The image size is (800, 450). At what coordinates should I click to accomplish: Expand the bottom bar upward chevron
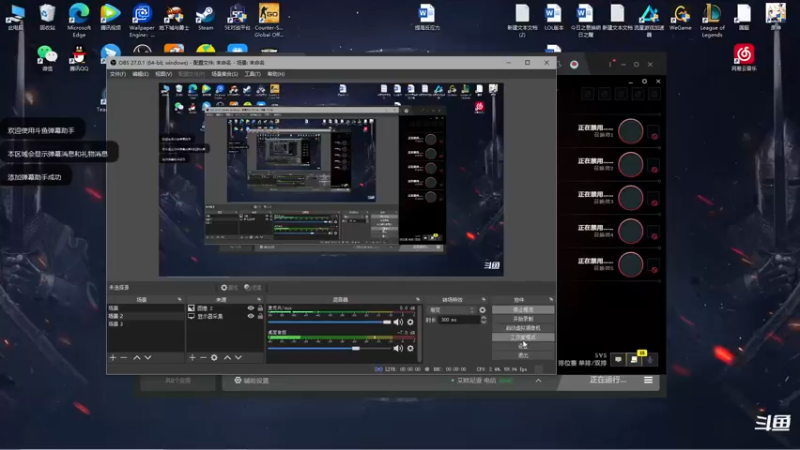click(x=538, y=381)
